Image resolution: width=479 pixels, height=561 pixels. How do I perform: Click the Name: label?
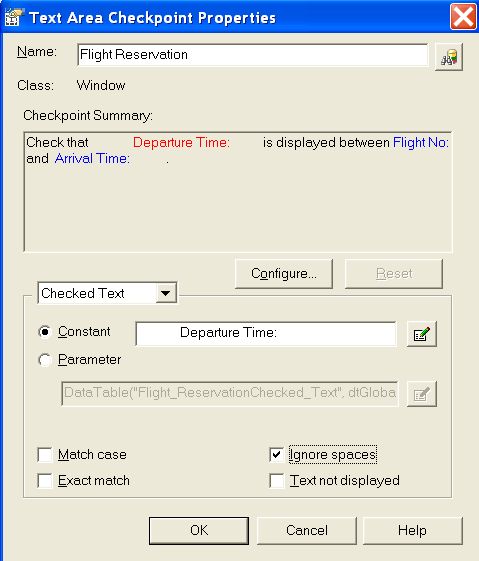point(37,52)
